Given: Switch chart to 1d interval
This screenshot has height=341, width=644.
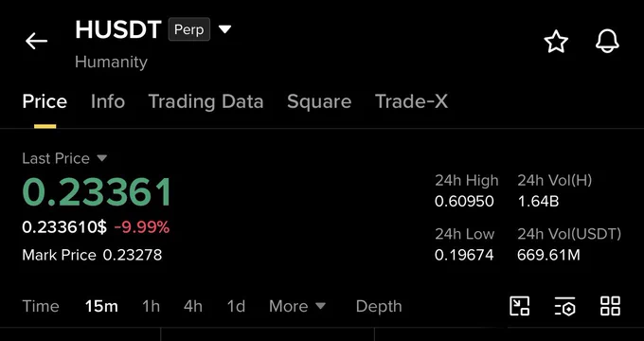Looking at the screenshot, I should (236, 306).
